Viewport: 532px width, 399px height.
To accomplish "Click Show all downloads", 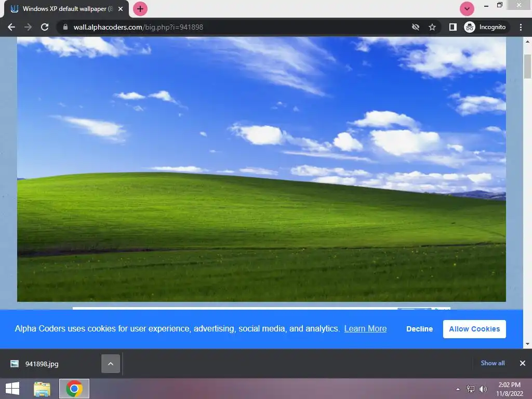I will tap(493, 363).
